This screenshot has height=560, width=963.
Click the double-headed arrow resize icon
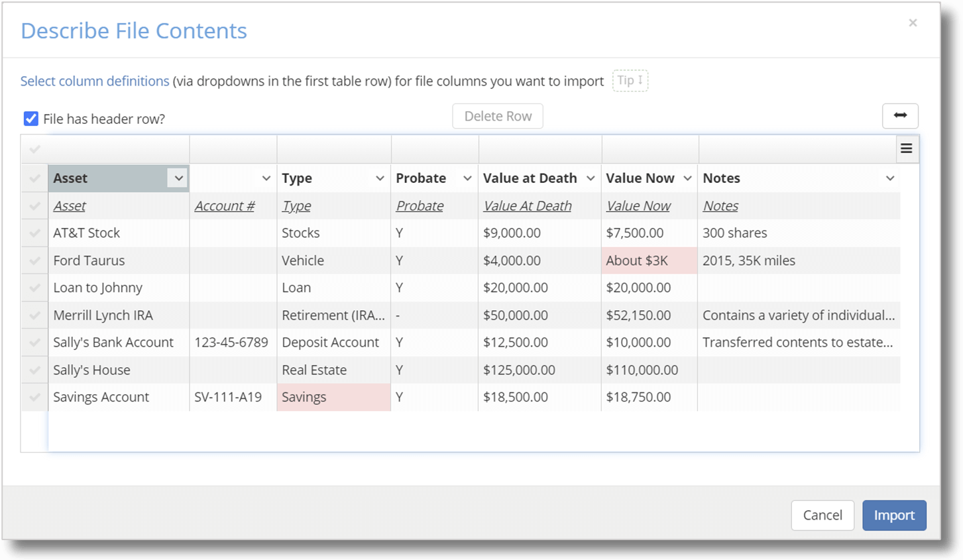900,116
